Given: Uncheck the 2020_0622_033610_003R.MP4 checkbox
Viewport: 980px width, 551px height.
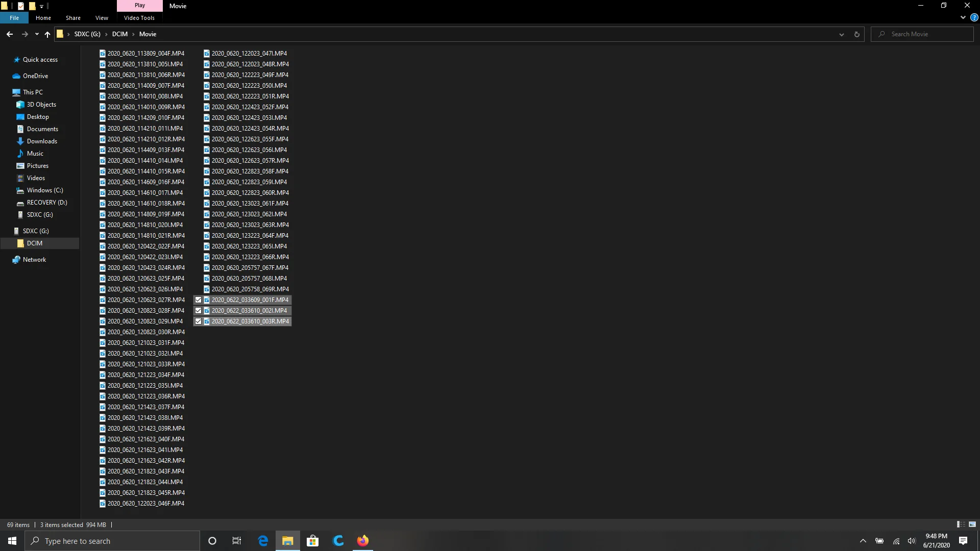Looking at the screenshot, I should [x=199, y=321].
